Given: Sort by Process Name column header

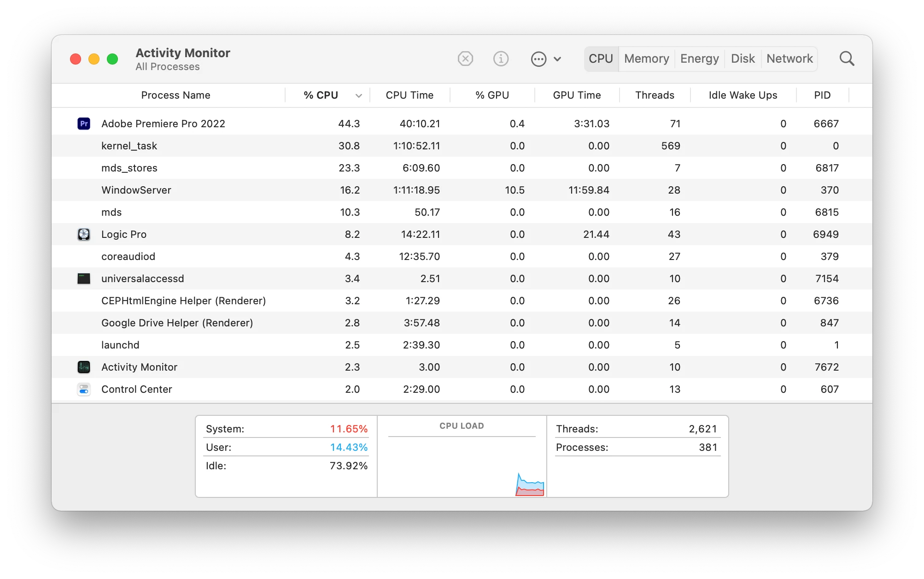Looking at the screenshot, I should tap(175, 95).
